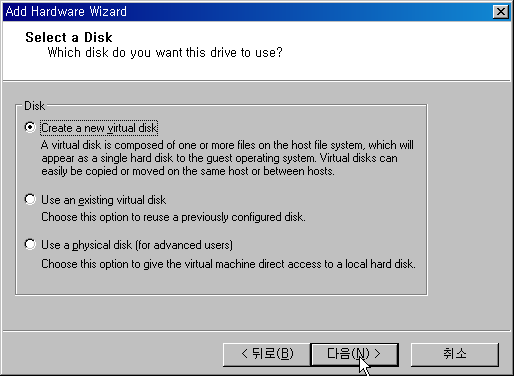514x376 pixels.
Task: Choose the Use an existing virtual disk radio button
Action: click(x=30, y=199)
